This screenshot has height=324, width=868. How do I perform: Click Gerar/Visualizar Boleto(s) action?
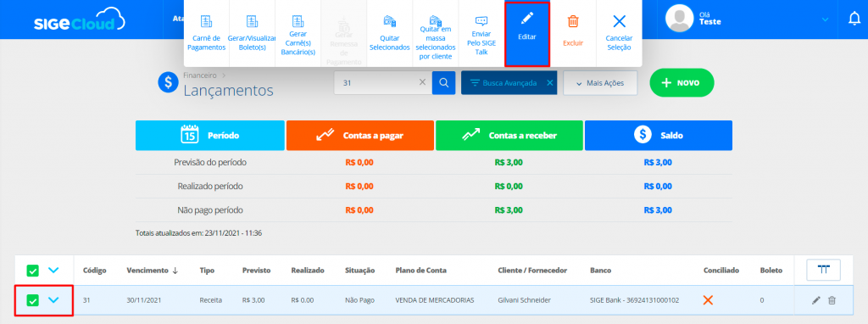(x=252, y=33)
